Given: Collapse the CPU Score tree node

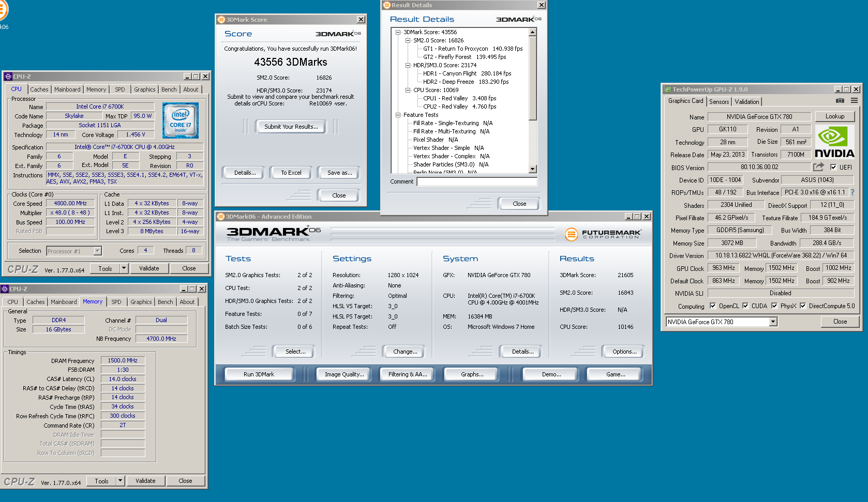Looking at the screenshot, I should tap(408, 90).
